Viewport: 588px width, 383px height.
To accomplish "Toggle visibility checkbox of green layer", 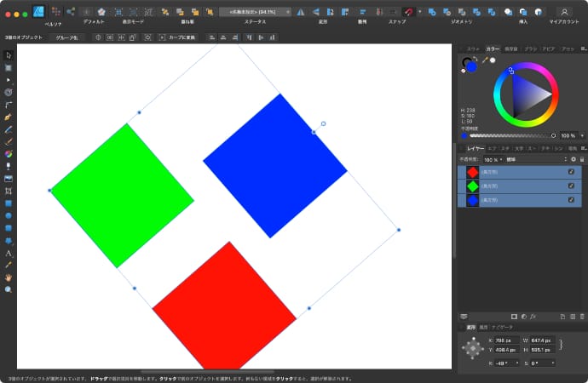I will pos(572,186).
